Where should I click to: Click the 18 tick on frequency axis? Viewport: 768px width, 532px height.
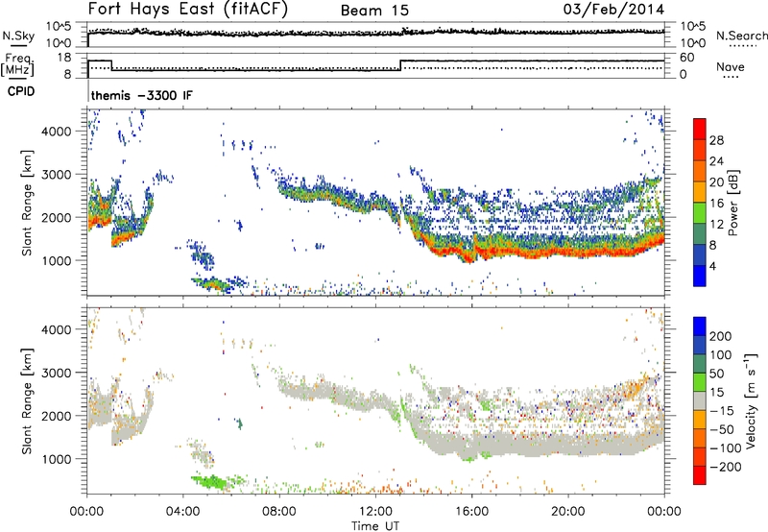[x=64, y=58]
